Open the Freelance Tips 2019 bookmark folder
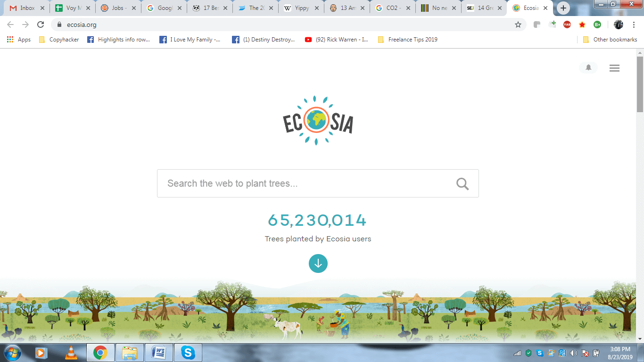This screenshot has height=362, width=644. pos(407,40)
